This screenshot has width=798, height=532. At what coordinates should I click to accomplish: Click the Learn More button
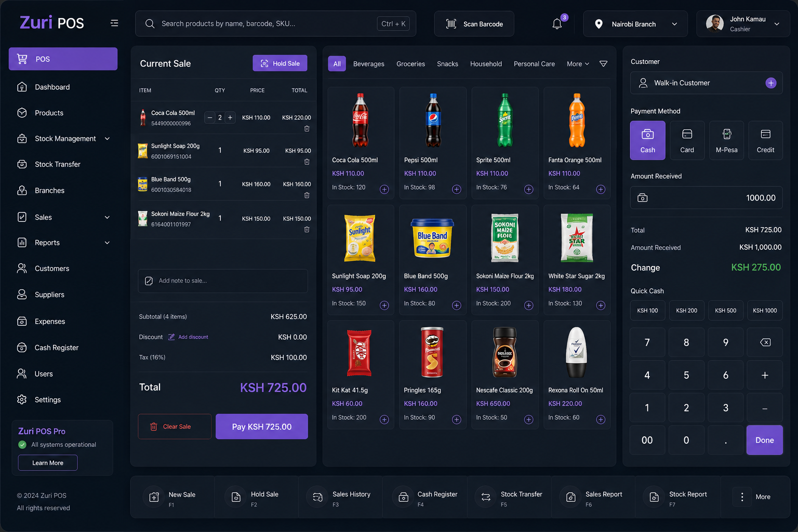click(48, 463)
